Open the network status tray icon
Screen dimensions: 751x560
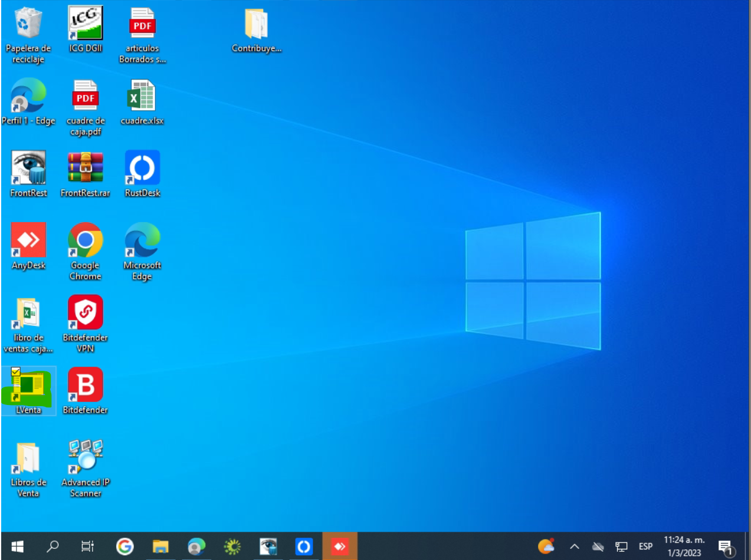click(x=621, y=547)
